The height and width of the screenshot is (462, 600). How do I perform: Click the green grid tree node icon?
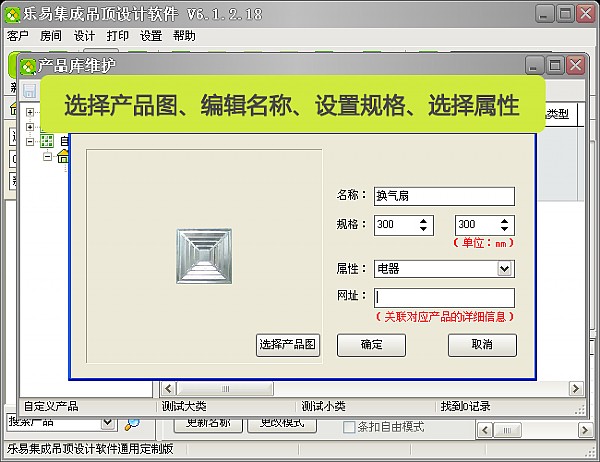pyautogui.click(x=46, y=141)
